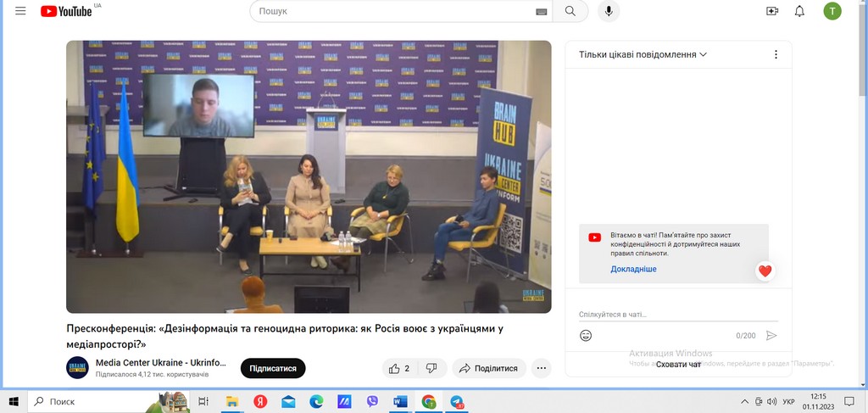Send a heart reaction in chat
Screen dimensions: 868x413
pyautogui.click(x=765, y=271)
